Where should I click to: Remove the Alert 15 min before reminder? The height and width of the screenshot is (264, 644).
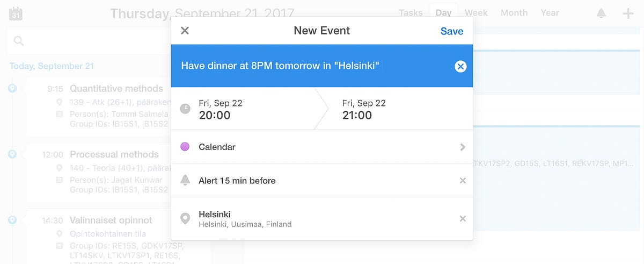coord(463,181)
